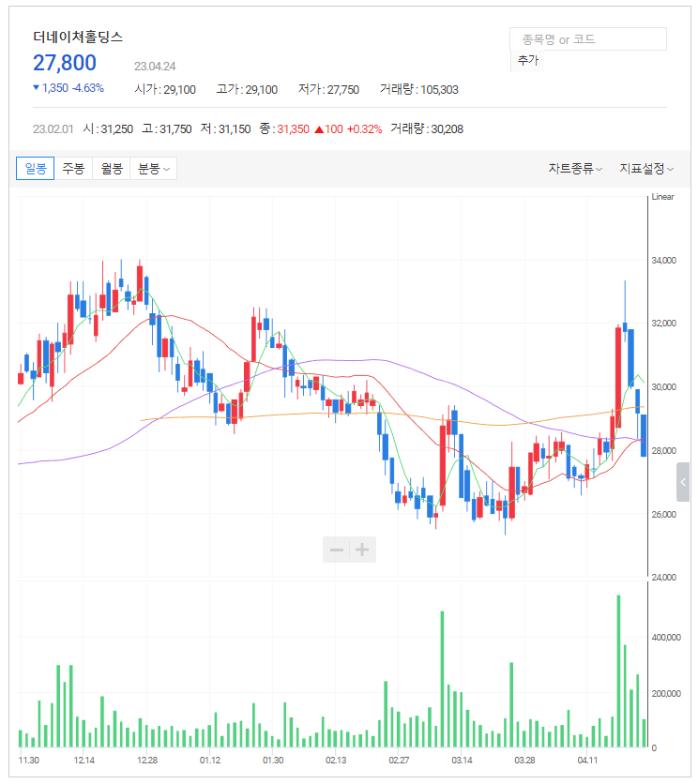
Task: Click the side panel collapse arrow handle
Action: pos(683,482)
